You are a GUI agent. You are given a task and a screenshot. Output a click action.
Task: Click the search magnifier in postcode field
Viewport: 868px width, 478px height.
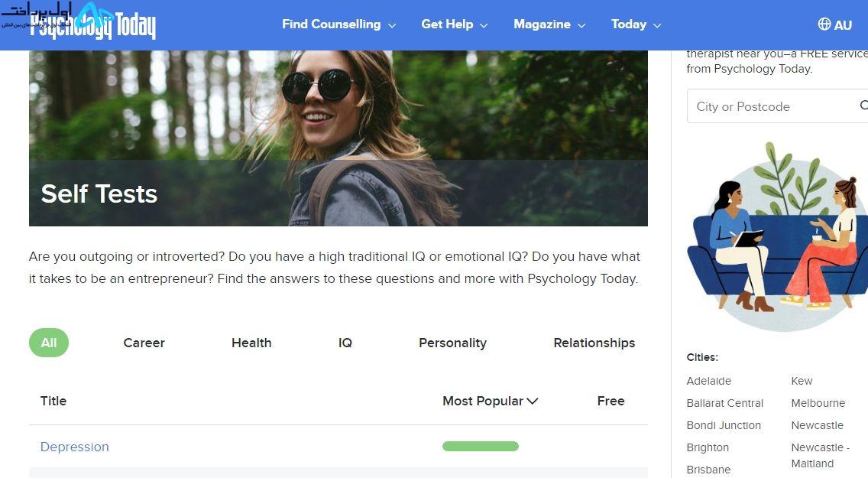[x=863, y=106]
